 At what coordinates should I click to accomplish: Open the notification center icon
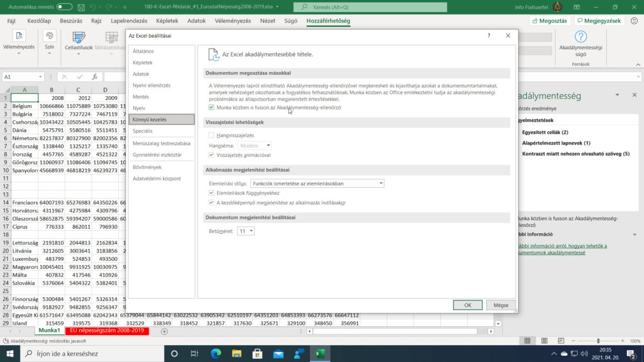tap(631, 353)
